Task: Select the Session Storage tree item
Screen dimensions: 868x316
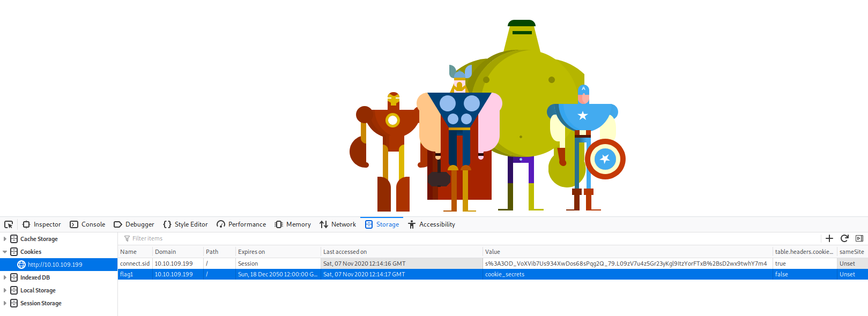Action: (x=41, y=303)
